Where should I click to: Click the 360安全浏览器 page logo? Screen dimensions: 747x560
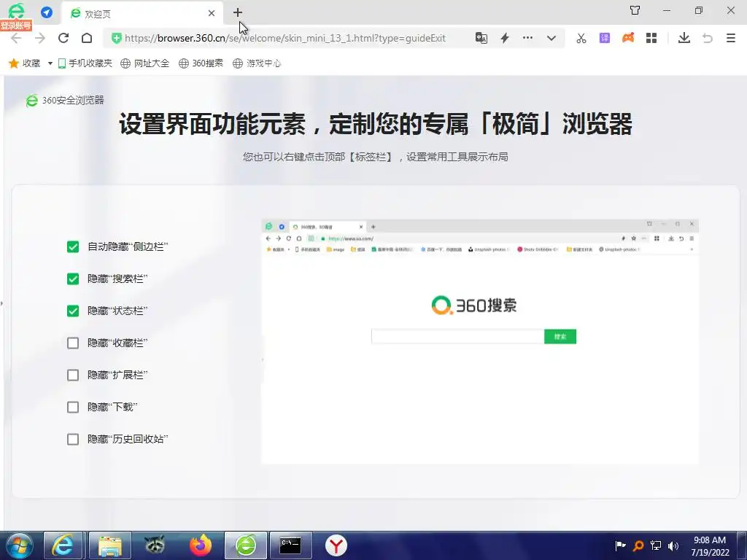tap(65, 101)
